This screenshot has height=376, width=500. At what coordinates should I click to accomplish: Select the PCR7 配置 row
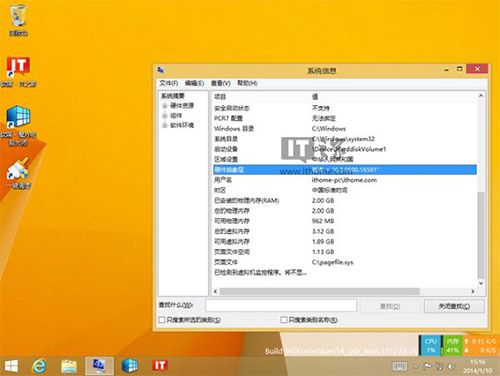(345, 118)
